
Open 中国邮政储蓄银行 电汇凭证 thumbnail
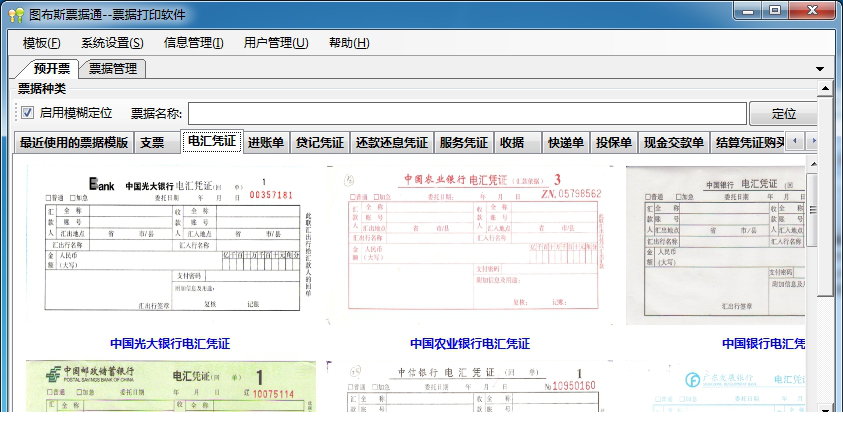coord(171,386)
